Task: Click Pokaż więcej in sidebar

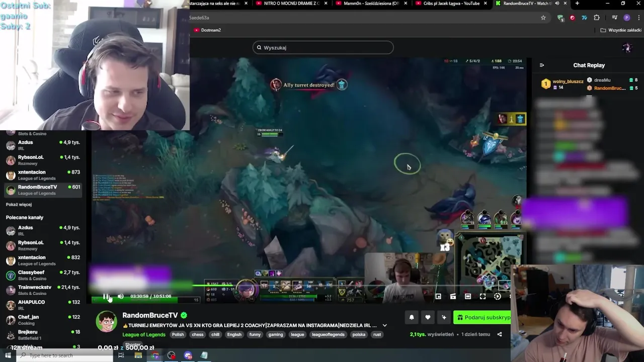Action: tap(19, 205)
